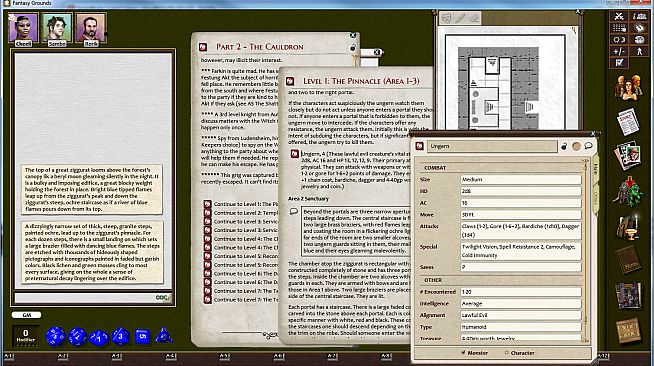
Task: Click the HD field showing 2d8
Action: click(x=521, y=191)
